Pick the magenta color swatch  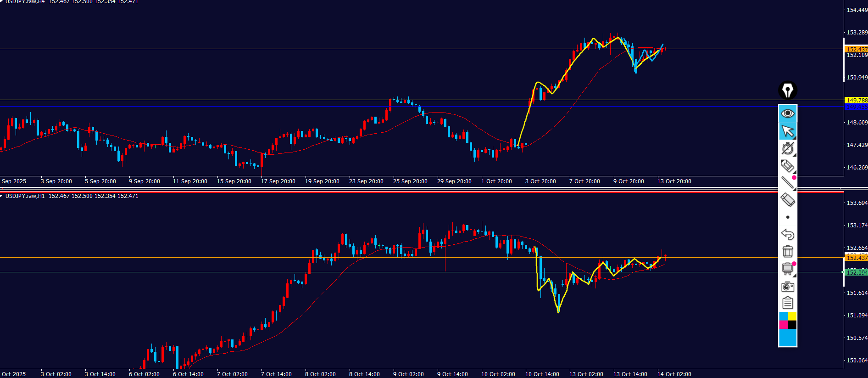[x=784, y=325]
